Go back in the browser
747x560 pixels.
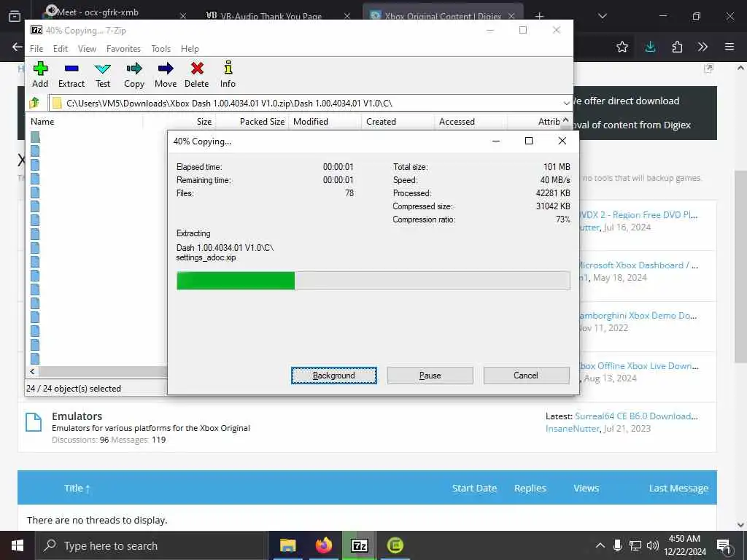point(17,47)
